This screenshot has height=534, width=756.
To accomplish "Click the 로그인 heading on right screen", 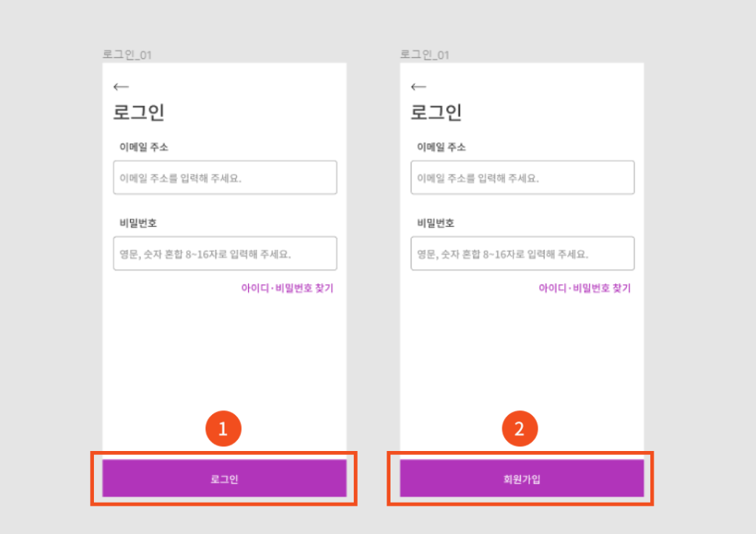I will [x=437, y=112].
